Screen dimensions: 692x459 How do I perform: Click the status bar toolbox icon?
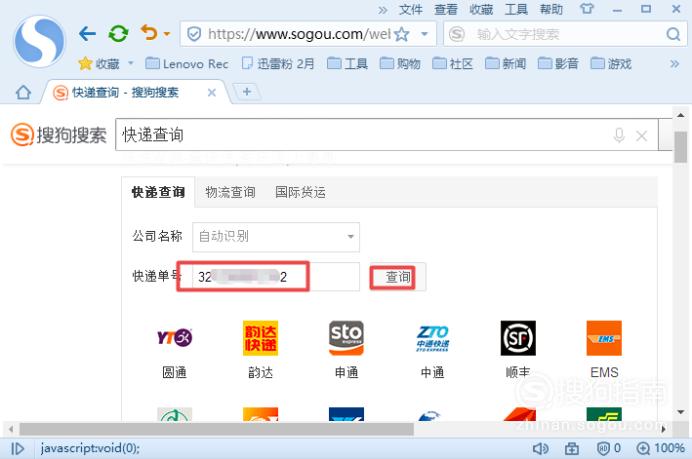tap(572, 448)
